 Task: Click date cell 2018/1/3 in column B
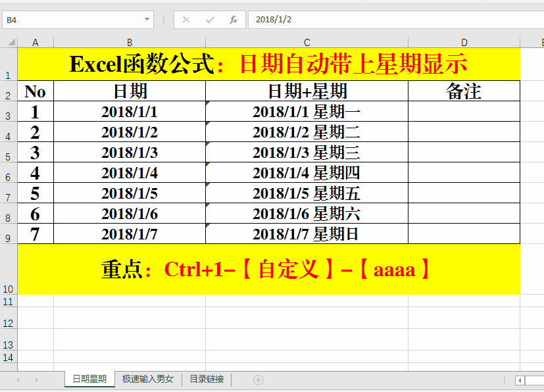click(x=130, y=153)
